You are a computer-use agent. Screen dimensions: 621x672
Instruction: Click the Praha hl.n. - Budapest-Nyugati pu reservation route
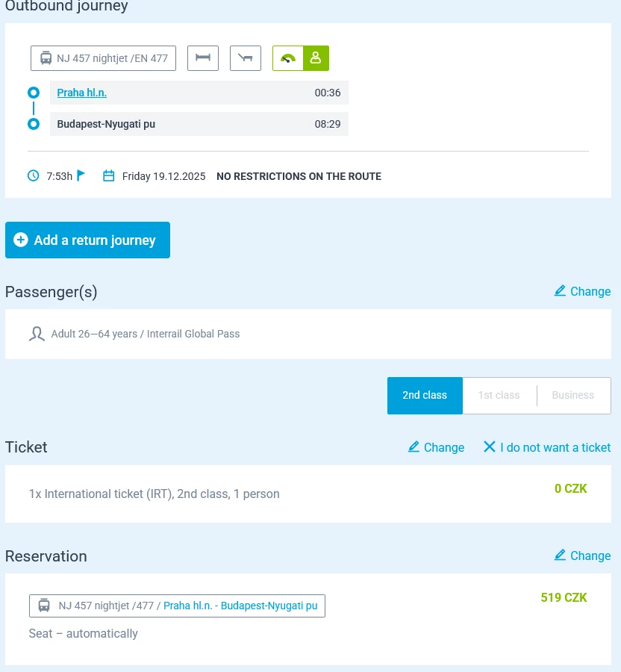(x=240, y=606)
